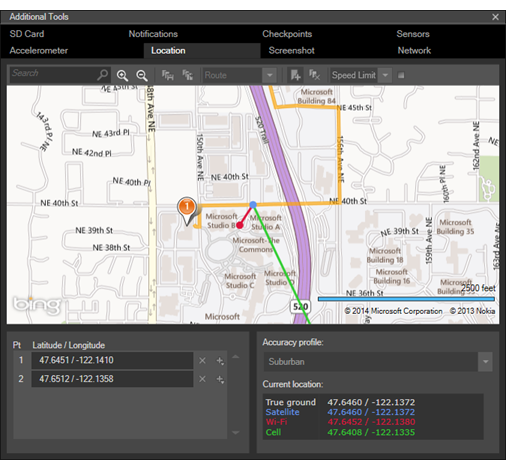Click the load route points icon
This screenshot has height=470, width=506.
188,75
